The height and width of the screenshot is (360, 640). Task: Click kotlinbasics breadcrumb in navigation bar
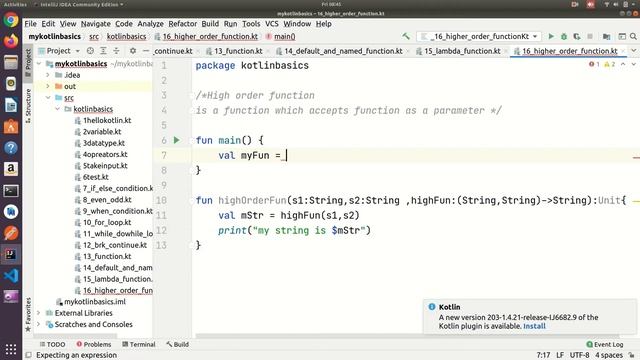127,36
